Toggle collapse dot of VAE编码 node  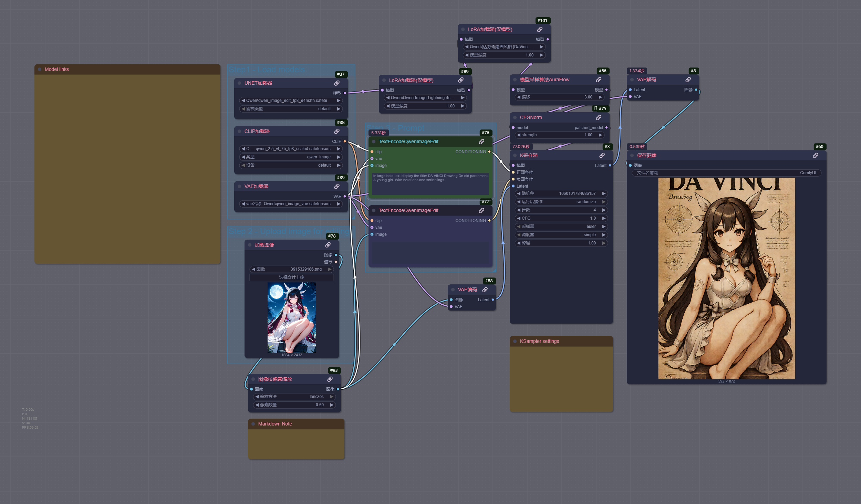pos(453,290)
